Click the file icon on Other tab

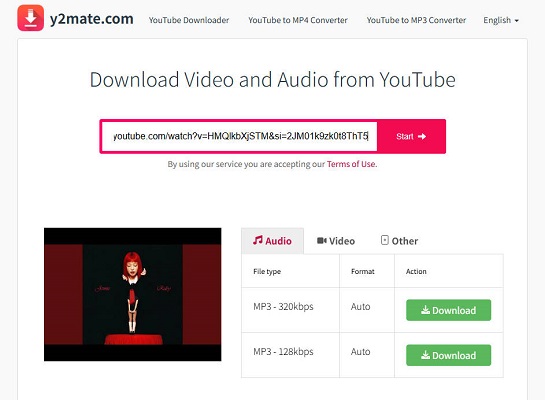tap(384, 240)
